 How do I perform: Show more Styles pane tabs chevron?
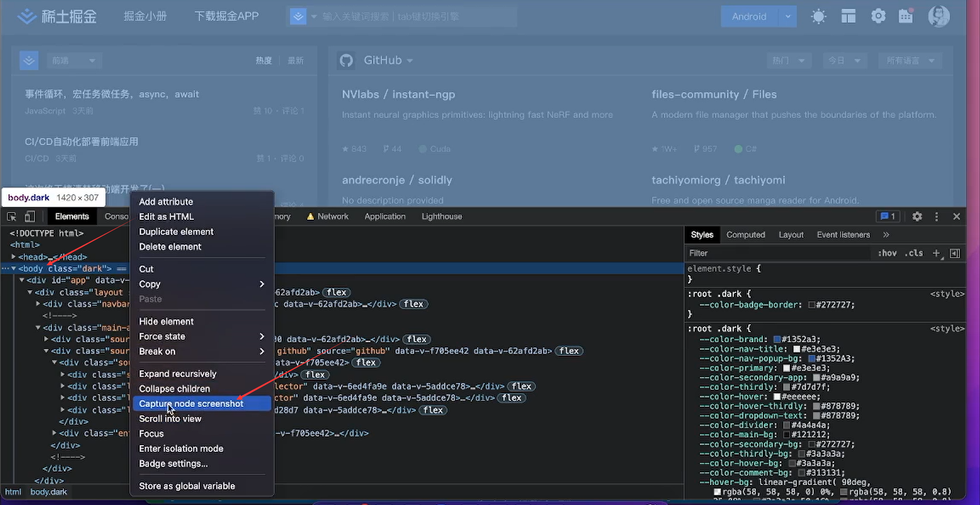click(x=886, y=235)
